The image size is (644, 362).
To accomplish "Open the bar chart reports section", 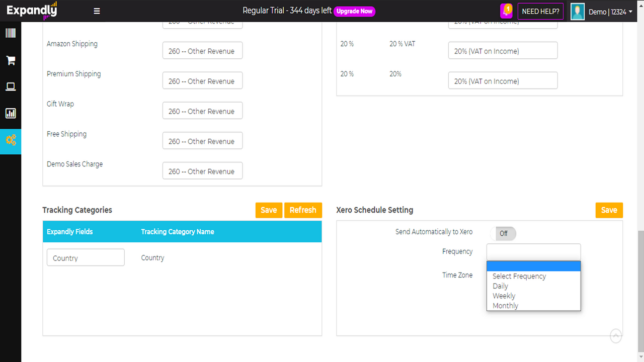I will 10,113.
